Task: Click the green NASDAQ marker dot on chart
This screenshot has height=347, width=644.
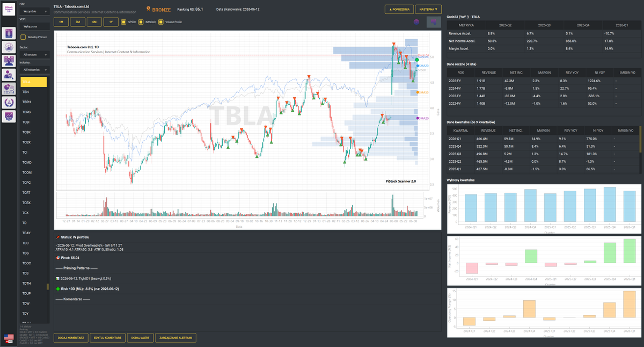Action: click(417, 60)
